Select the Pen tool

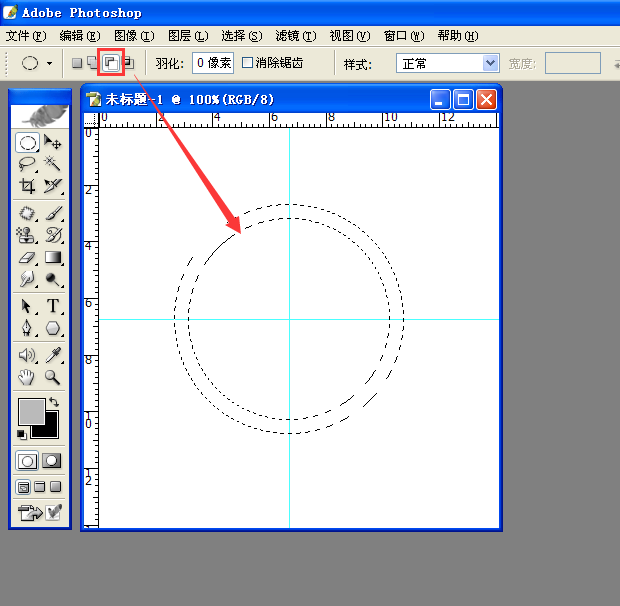(27, 328)
